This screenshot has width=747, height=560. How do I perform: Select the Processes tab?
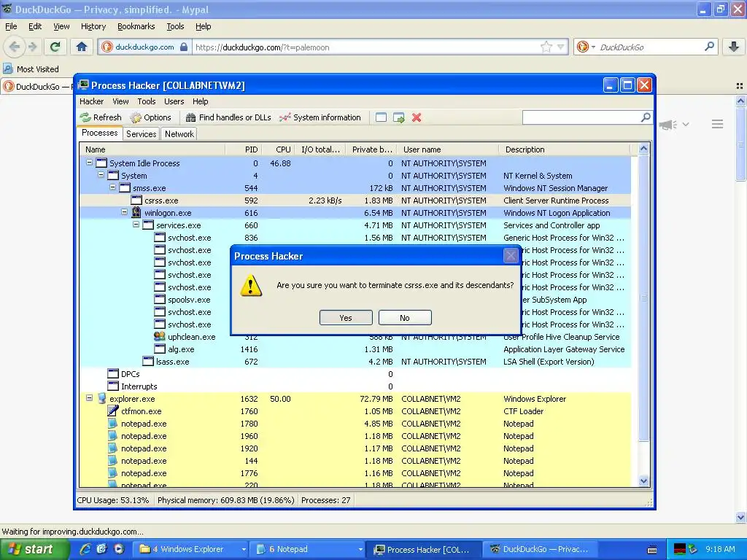click(x=99, y=133)
